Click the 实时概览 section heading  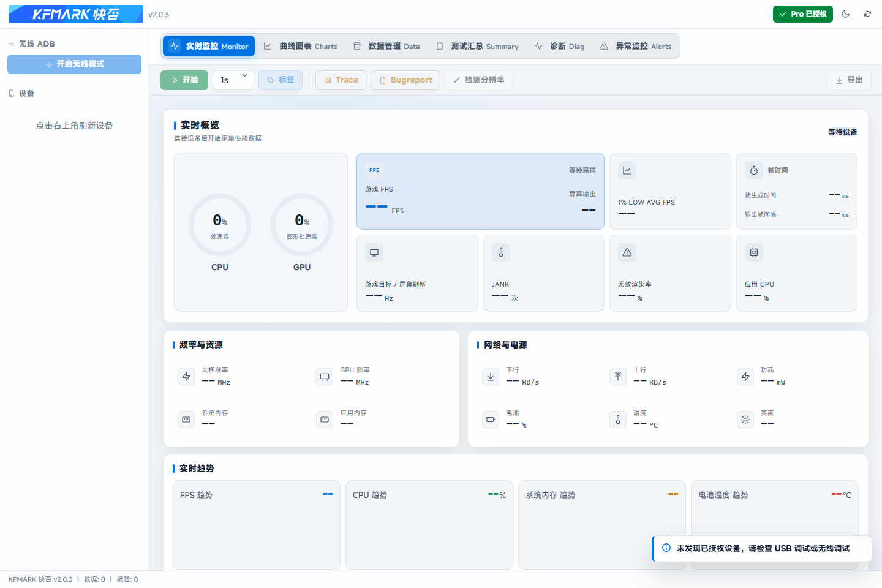point(200,125)
